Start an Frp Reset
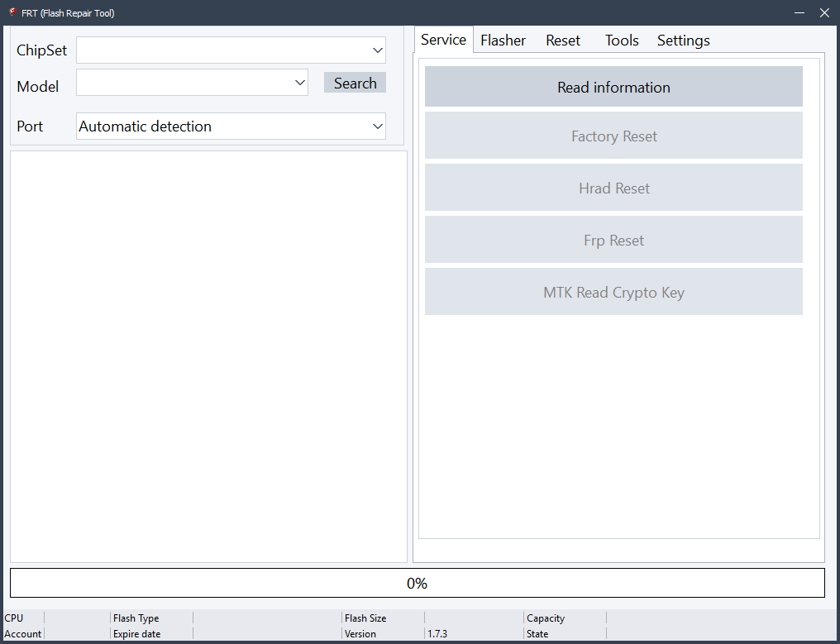The height and width of the screenshot is (644, 840). (x=613, y=240)
